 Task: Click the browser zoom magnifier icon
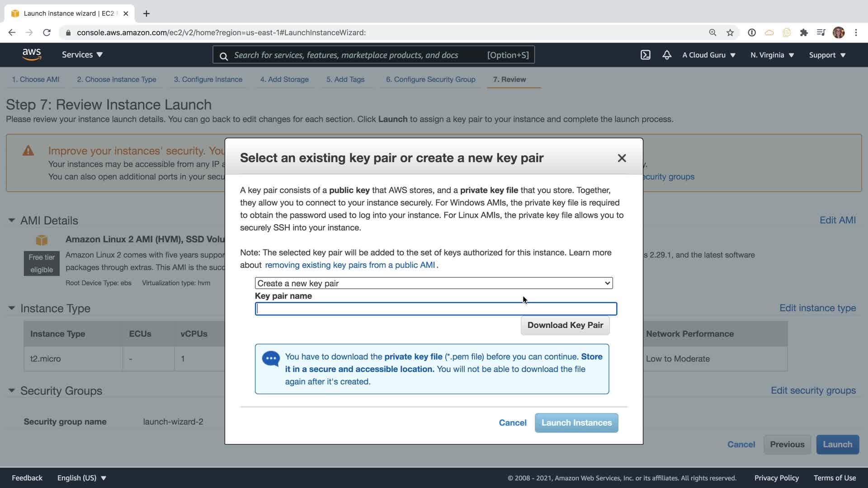[x=712, y=33]
